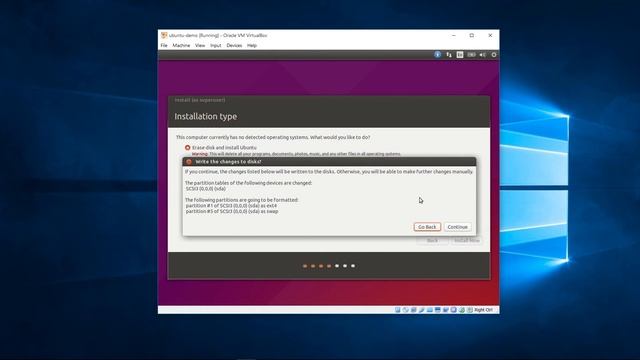Click the shared folders status icon
640x360 pixels.
click(x=430, y=310)
